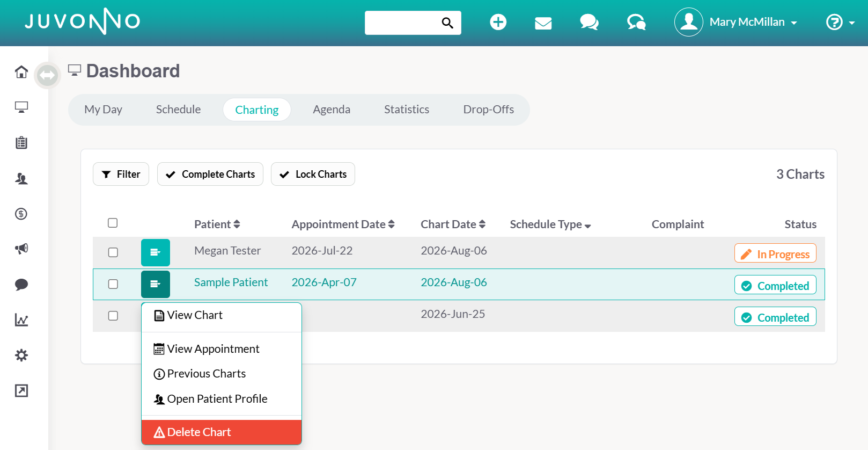
Task: Click the Status column header
Action: [x=800, y=224]
